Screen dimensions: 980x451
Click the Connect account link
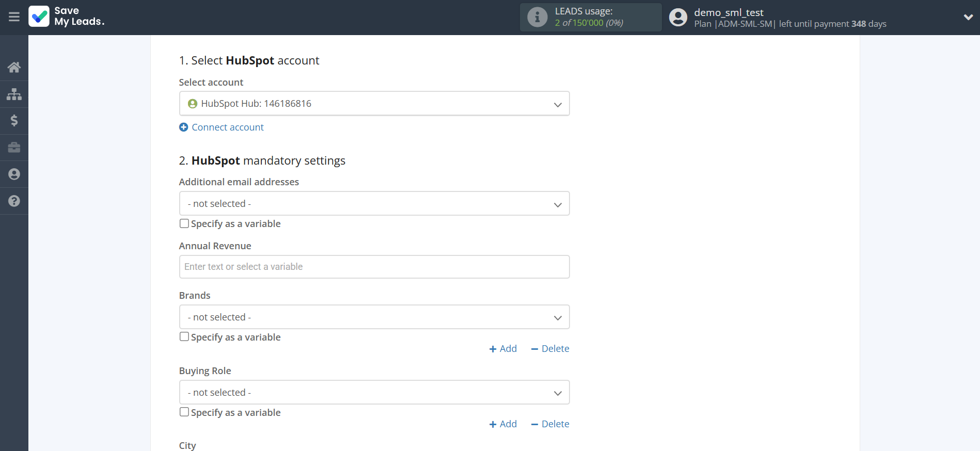[x=227, y=127]
